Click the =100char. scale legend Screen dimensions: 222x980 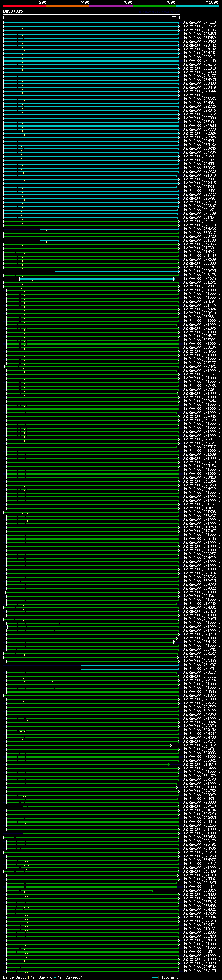[165, 977]
